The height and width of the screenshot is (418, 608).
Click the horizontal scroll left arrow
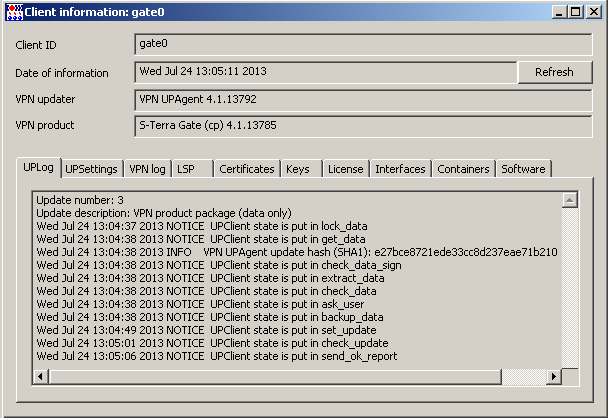tap(40, 376)
